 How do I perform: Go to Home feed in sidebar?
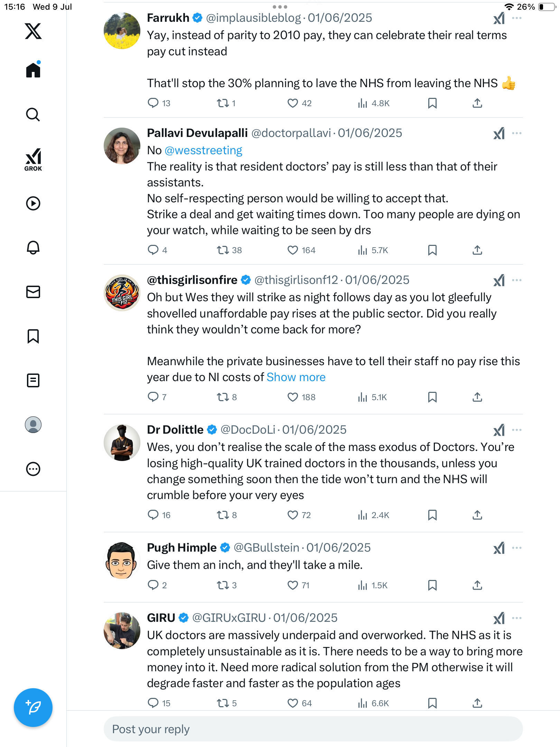33,70
